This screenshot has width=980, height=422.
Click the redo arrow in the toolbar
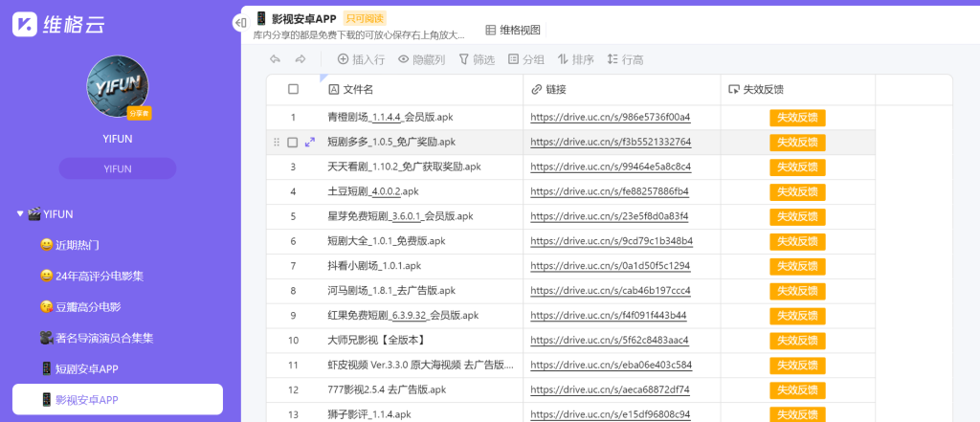tap(301, 59)
